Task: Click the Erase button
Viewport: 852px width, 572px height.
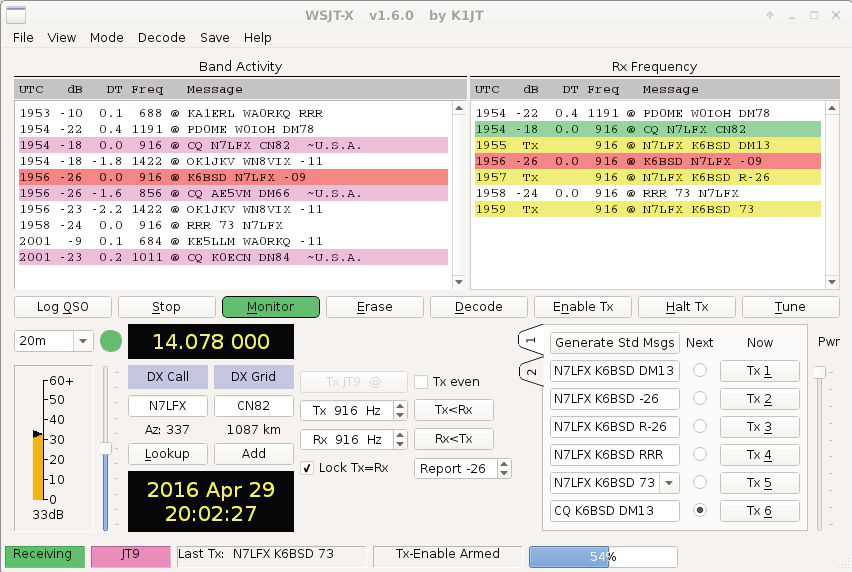Action: point(374,307)
